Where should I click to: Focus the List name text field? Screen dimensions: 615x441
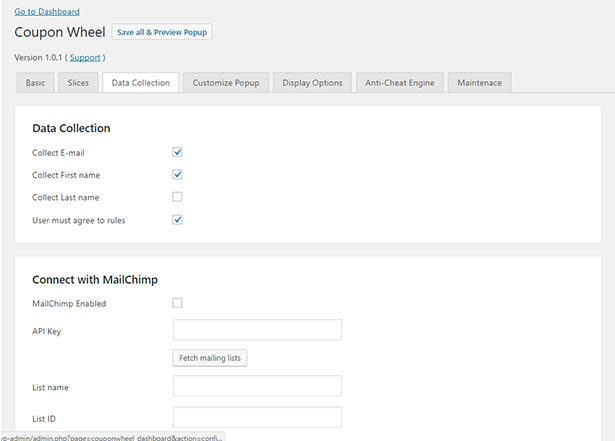point(257,386)
